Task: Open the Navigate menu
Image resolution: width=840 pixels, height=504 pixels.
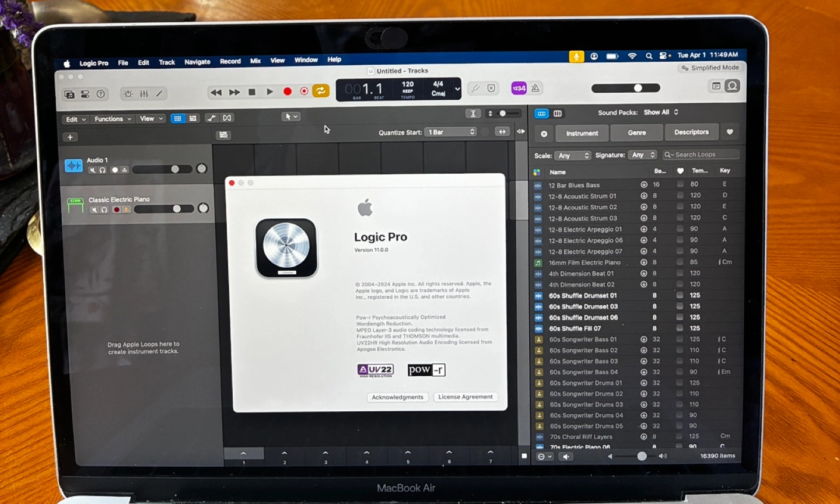Action: point(197,62)
